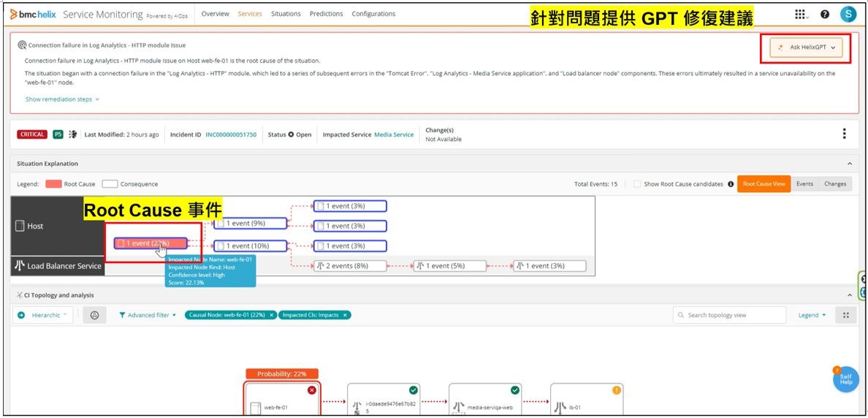
Task: Open the application grid launcher icon
Action: (801, 15)
